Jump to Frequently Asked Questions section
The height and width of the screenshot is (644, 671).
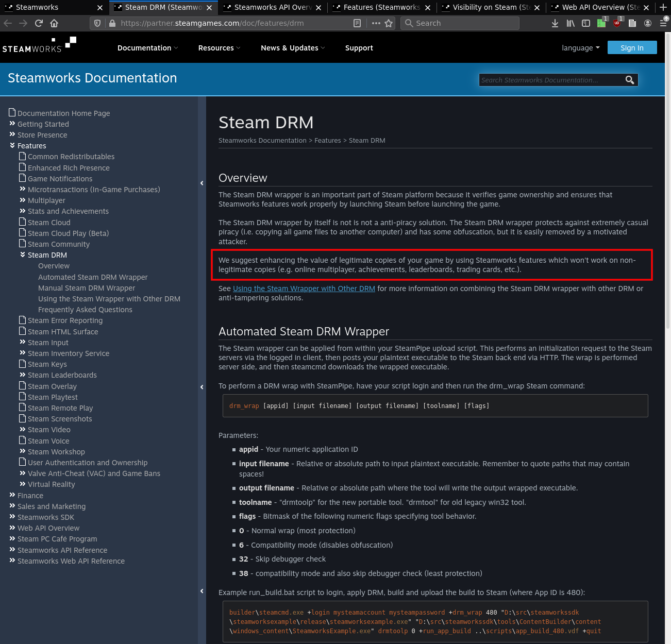[85, 310]
